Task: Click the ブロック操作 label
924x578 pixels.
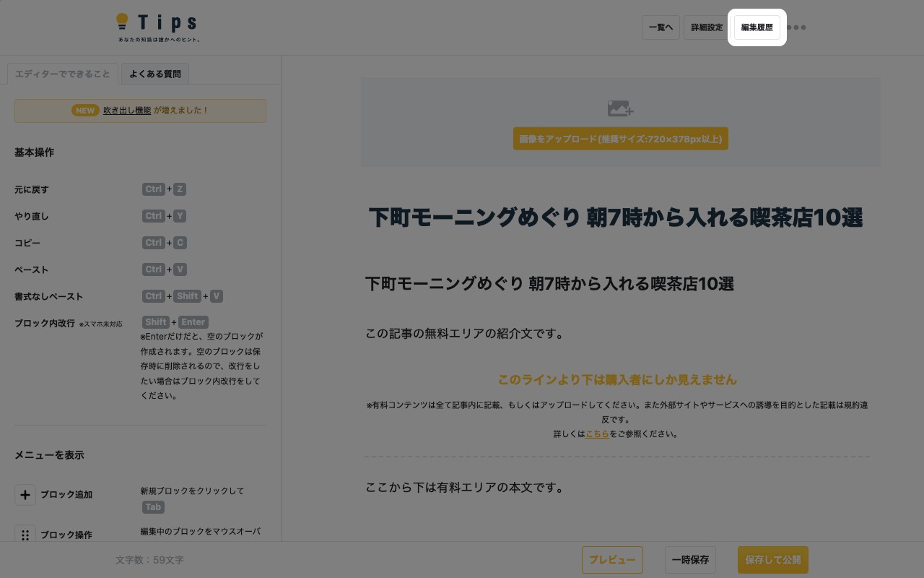Action: (66, 535)
